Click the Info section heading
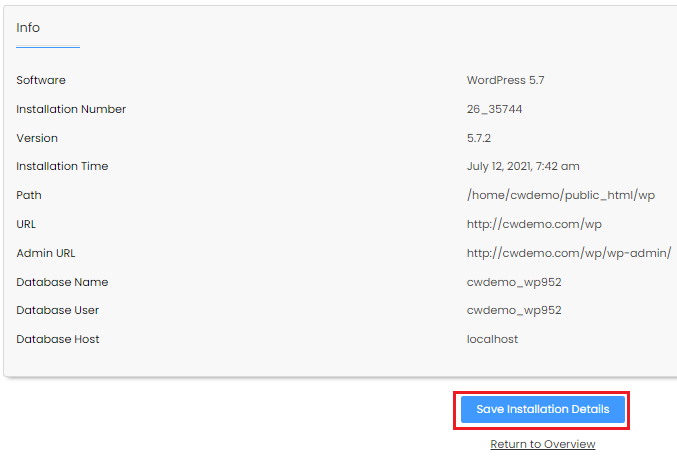 (x=28, y=28)
